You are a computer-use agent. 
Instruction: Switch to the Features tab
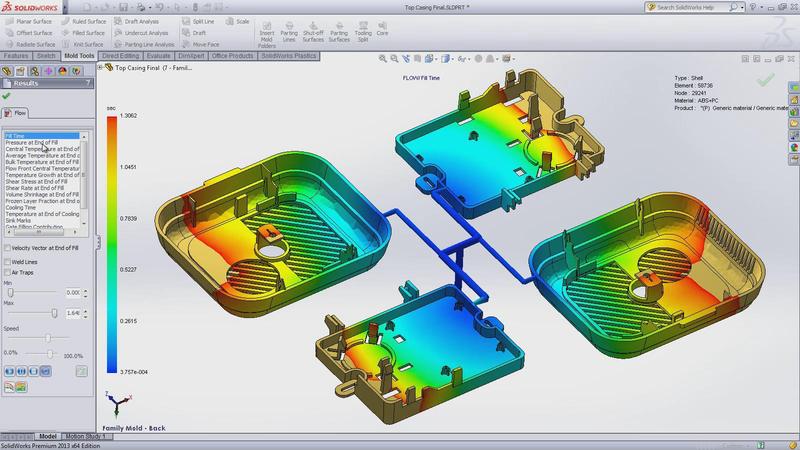(16, 56)
